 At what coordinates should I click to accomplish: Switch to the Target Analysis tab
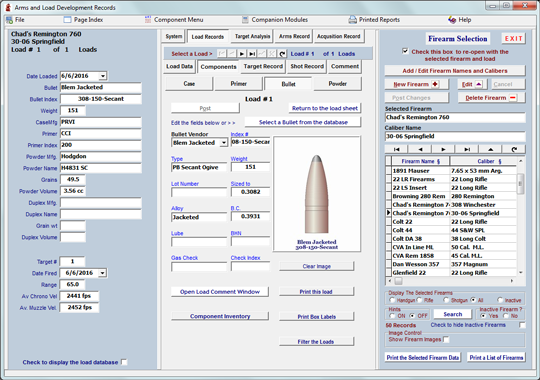click(x=252, y=36)
